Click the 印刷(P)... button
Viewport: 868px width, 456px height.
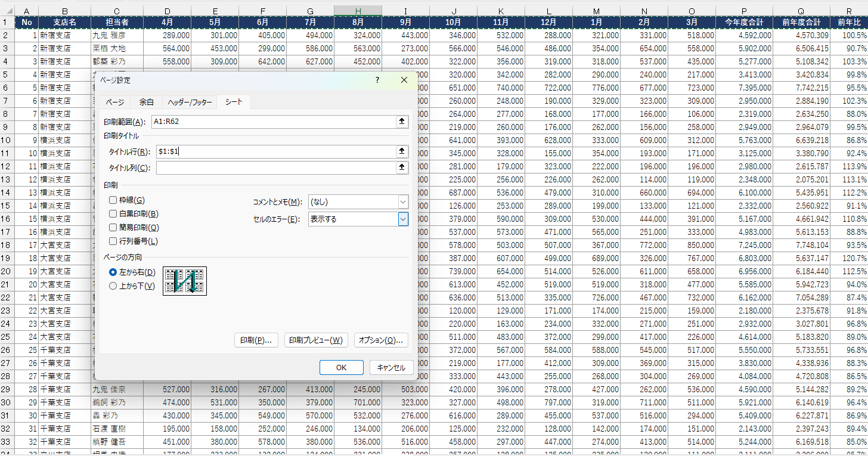tap(256, 340)
